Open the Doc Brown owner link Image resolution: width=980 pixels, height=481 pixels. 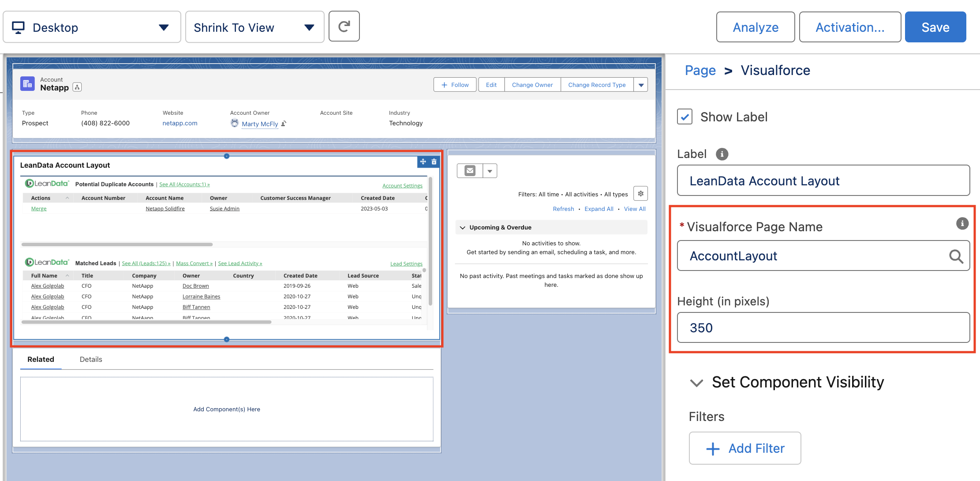pyautogui.click(x=196, y=286)
